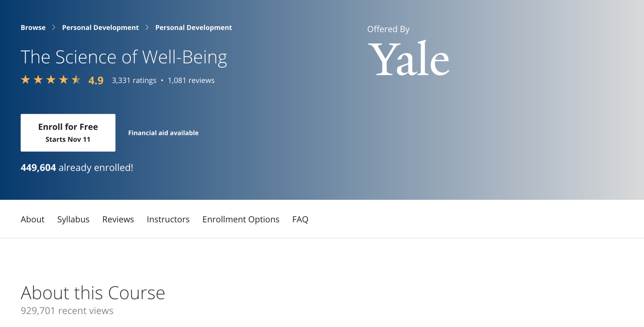Screen dimensions: 644x327
Task: Click the first rating star
Action: pos(26,80)
